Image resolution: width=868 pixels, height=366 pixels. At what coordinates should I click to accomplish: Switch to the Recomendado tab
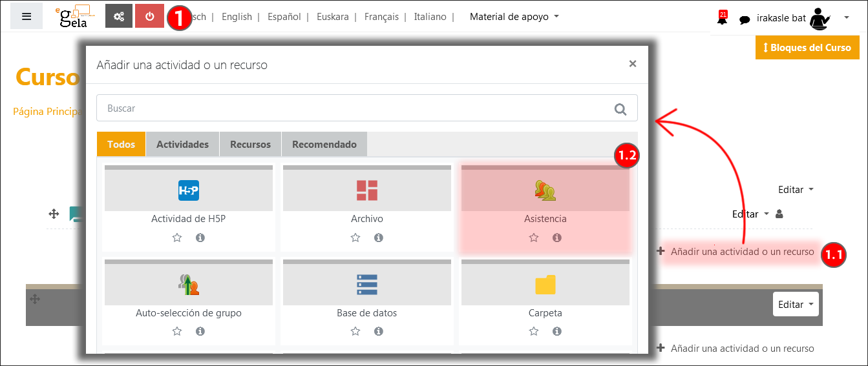[x=324, y=145]
